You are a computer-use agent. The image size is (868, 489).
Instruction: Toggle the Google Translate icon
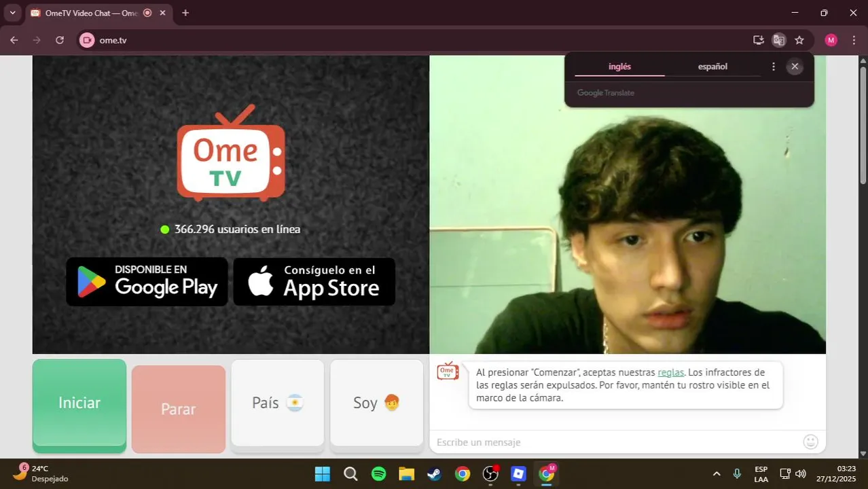point(779,40)
